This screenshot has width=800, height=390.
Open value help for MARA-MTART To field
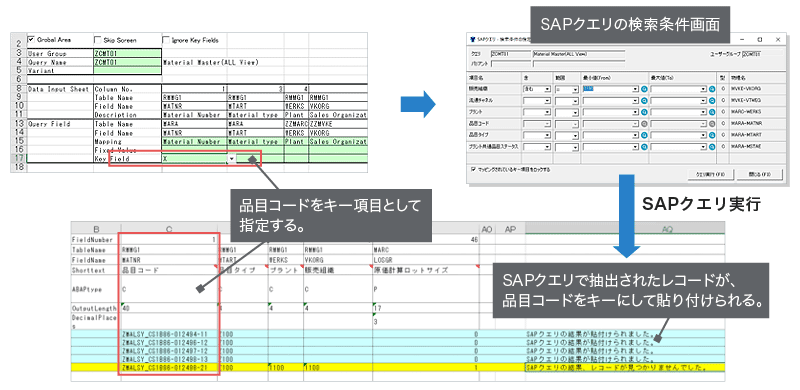(x=712, y=135)
